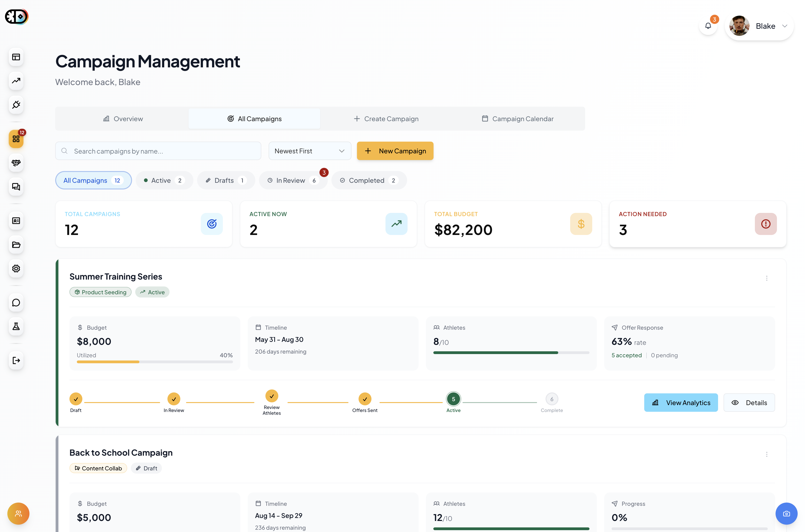Image resolution: width=805 pixels, height=532 pixels.
Task: Open the flask lab sidebar icon
Action: 16,326
